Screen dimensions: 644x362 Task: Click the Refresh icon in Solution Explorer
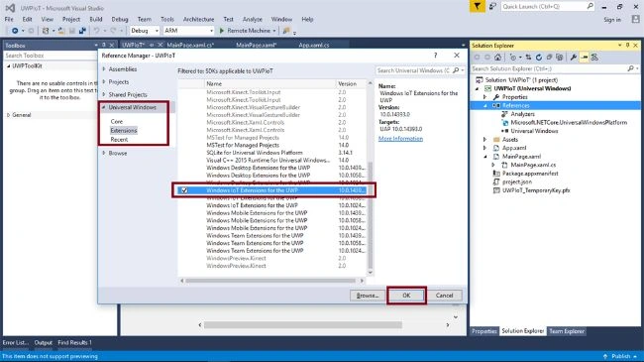[x=539, y=58]
